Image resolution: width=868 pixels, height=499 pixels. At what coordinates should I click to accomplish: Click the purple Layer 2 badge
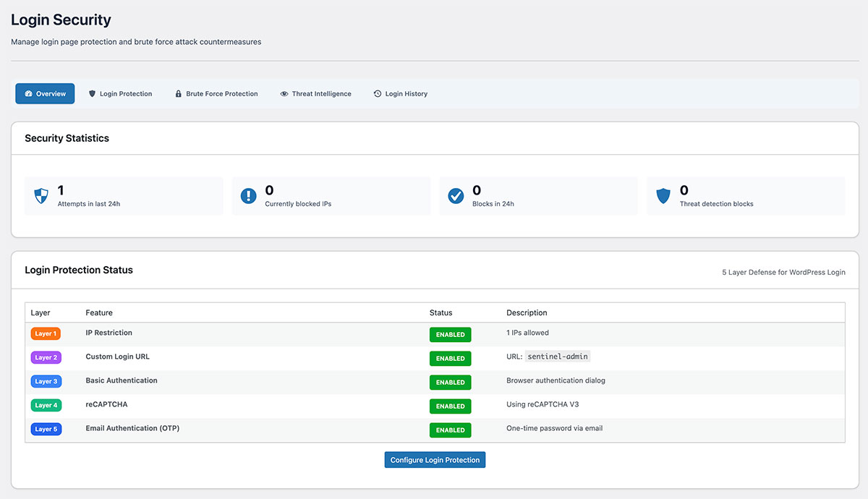pos(46,357)
